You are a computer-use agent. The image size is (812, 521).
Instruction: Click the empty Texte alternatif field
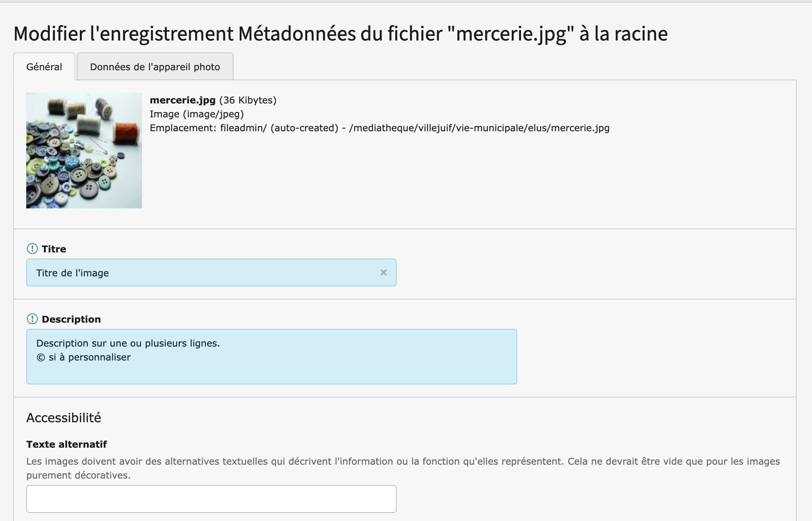(x=211, y=499)
